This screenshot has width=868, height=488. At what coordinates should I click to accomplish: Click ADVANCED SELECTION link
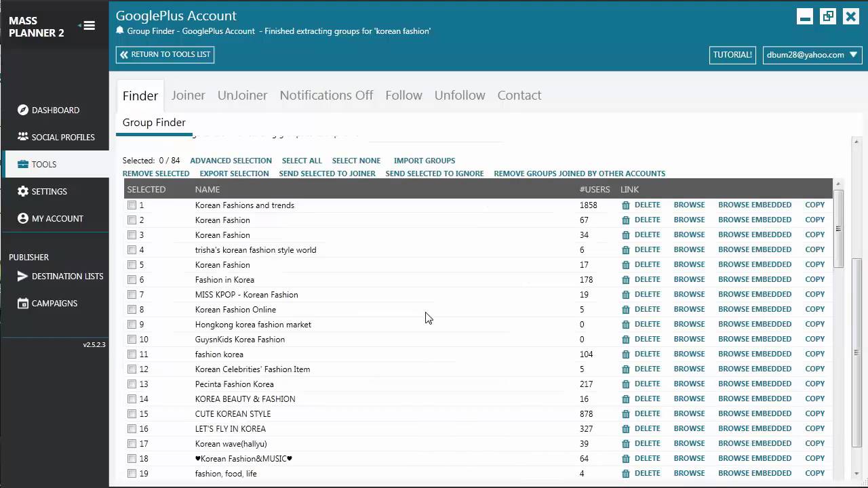[x=231, y=161]
